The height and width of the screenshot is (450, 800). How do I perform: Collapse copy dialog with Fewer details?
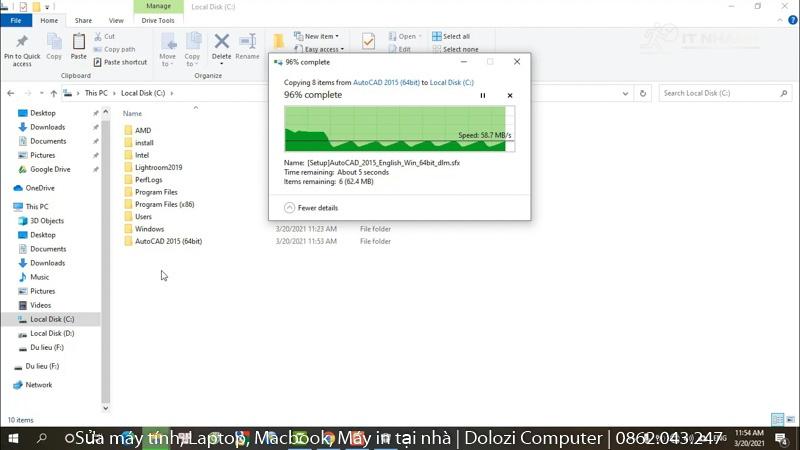point(311,208)
